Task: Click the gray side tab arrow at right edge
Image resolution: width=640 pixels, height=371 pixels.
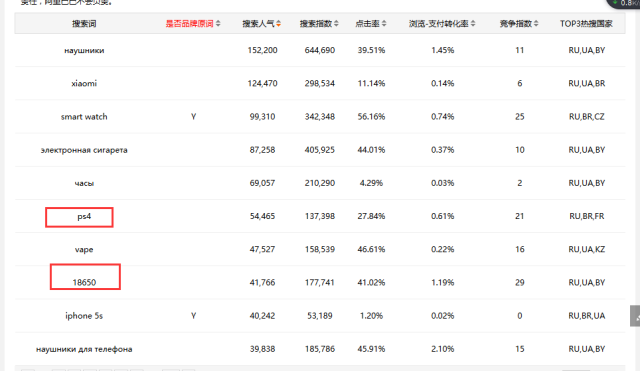Action: (635, 316)
